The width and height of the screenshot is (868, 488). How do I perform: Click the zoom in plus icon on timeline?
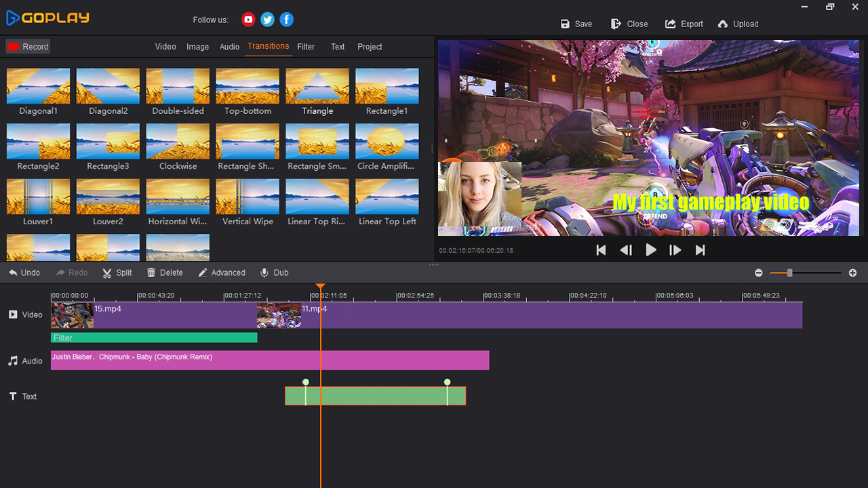[853, 272]
